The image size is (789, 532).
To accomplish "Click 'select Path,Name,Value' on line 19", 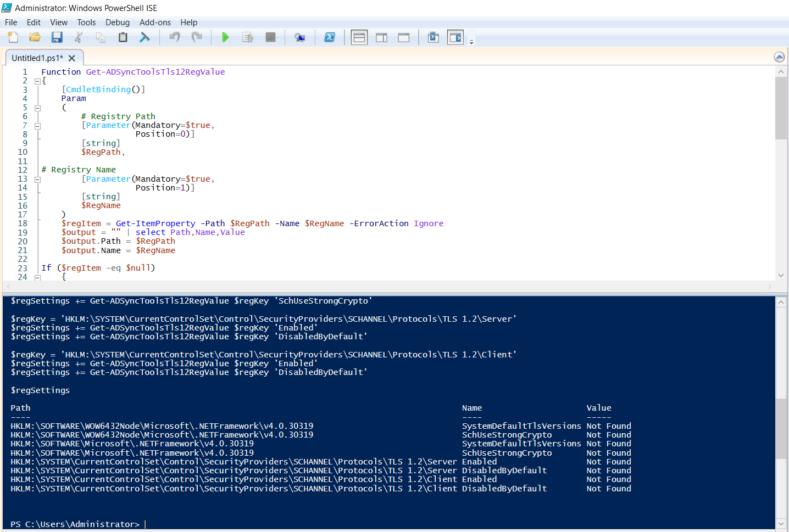I will tap(190, 232).
